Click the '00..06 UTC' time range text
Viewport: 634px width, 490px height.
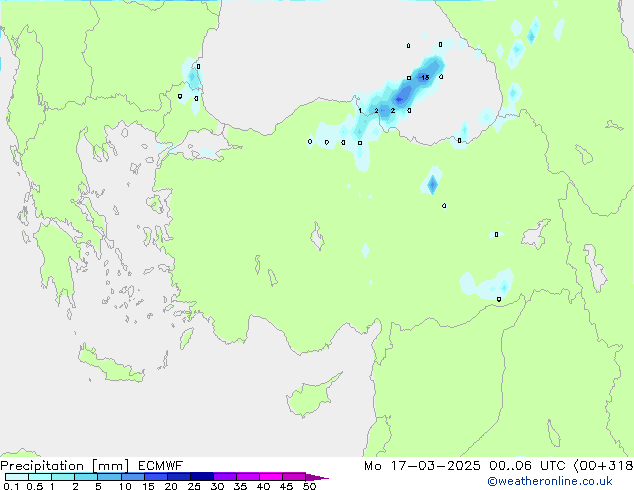pos(527,466)
